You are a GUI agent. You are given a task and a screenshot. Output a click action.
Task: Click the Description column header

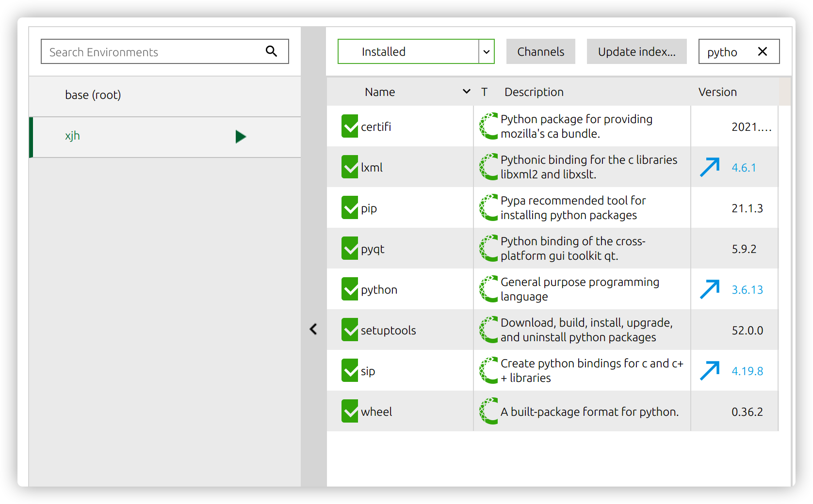tap(534, 92)
